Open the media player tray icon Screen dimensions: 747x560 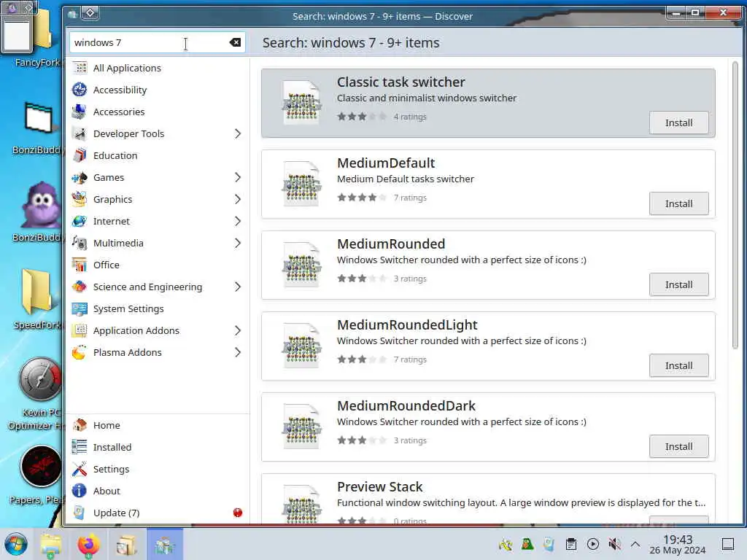592,544
